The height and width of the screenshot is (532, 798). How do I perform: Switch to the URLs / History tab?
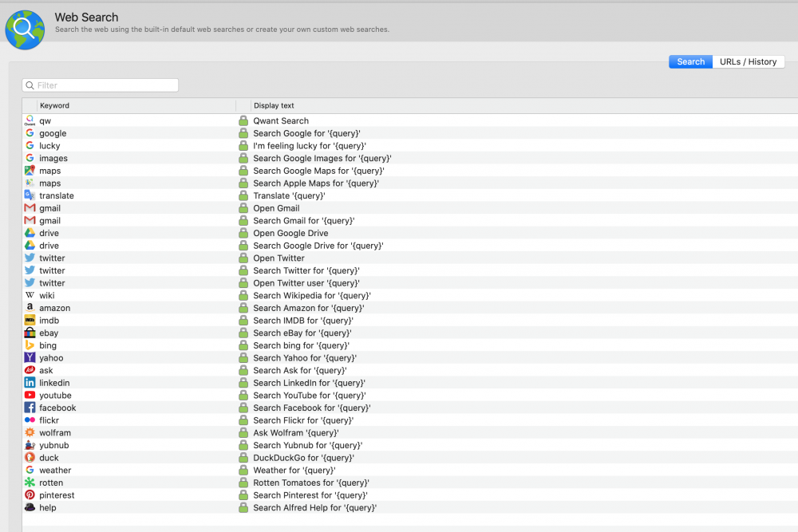pos(748,61)
